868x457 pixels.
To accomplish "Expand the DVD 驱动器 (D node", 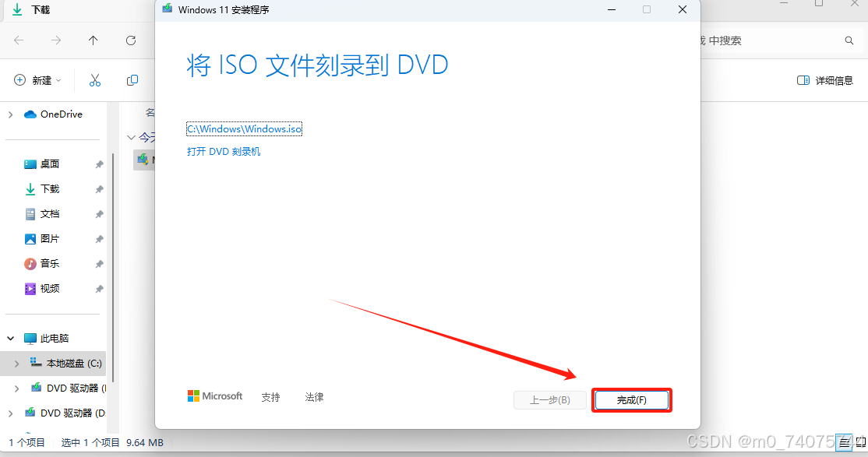I will 10,413.
